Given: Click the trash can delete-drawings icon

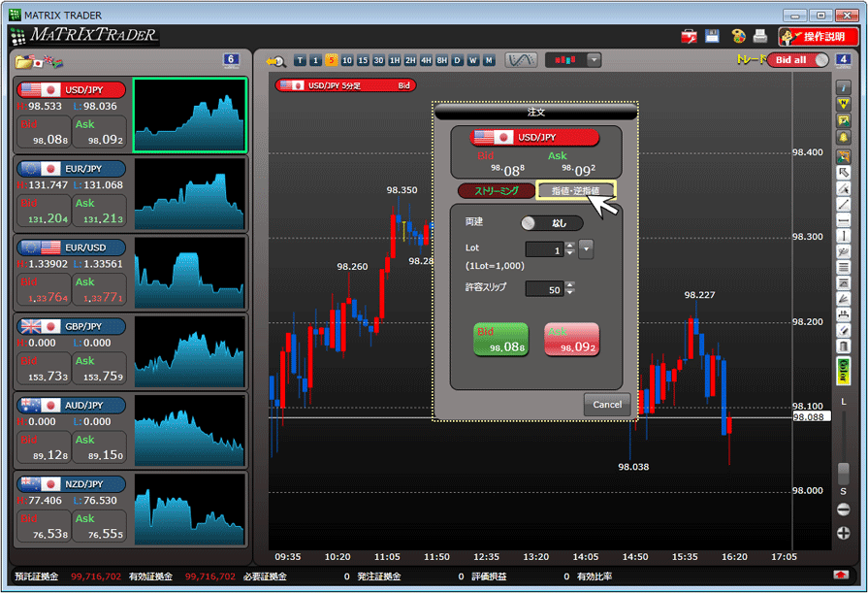Looking at the screenshot, I should tap(843, 346).
